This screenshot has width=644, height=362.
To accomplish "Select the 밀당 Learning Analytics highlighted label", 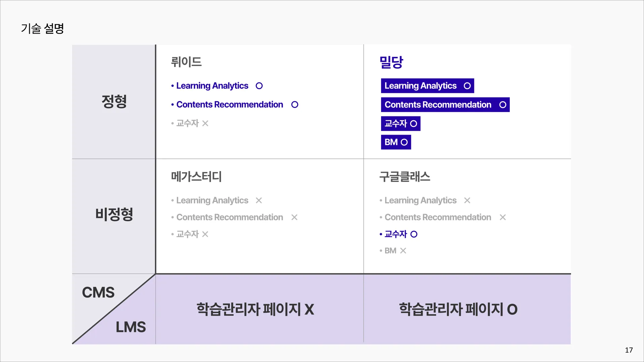I will click(x=427, y=86).
